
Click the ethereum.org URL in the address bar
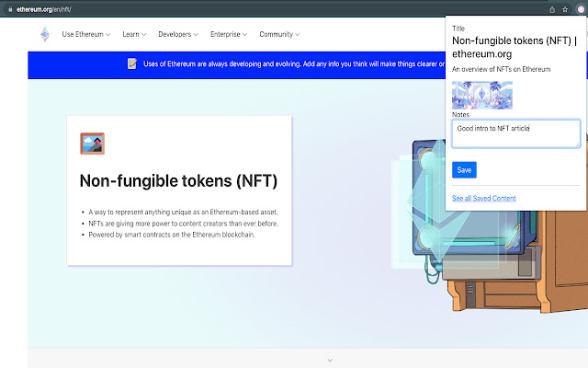click(44, 9)
